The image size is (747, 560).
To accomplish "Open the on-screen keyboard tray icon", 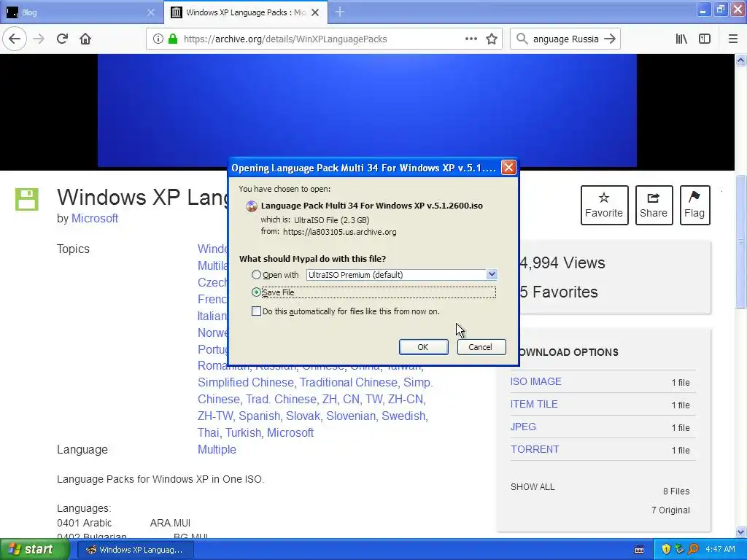I will point(639,550).
